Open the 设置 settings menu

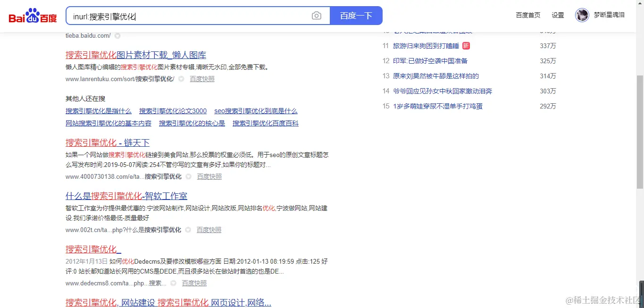point(557,15)
